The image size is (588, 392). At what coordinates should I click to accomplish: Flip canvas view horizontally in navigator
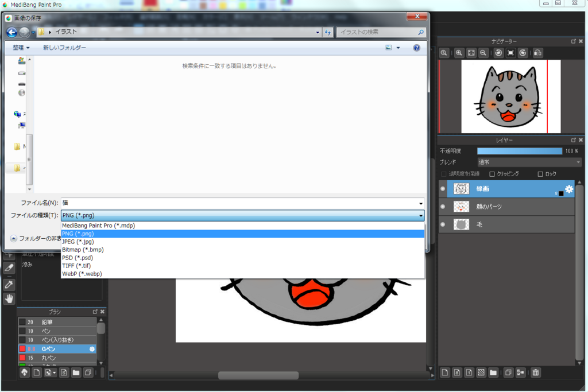point(537,53)
